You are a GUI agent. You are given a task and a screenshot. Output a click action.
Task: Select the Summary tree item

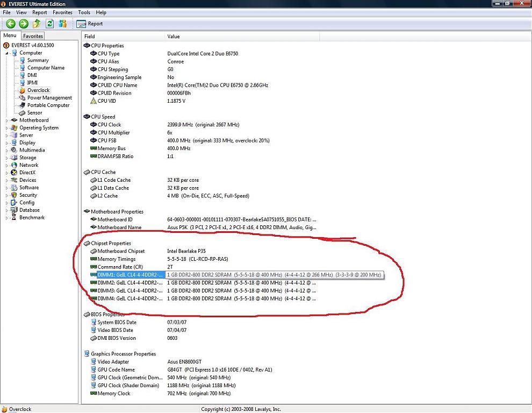coord(38,60)
